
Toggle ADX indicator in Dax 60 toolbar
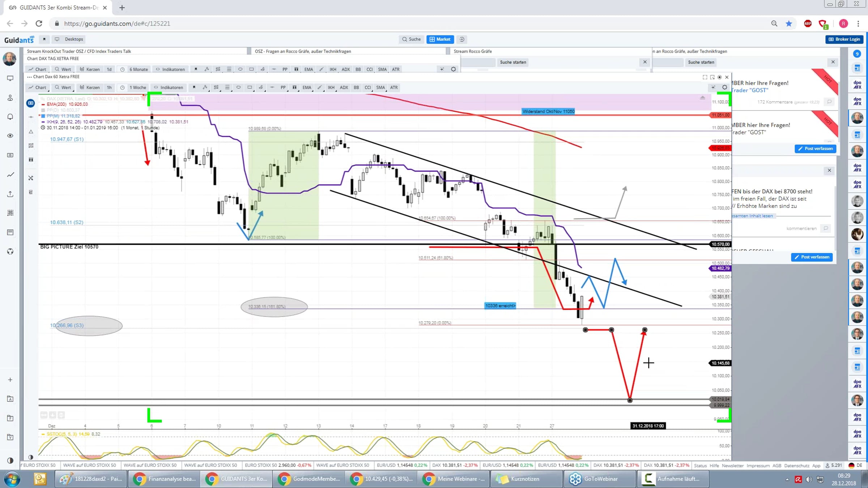344,87
